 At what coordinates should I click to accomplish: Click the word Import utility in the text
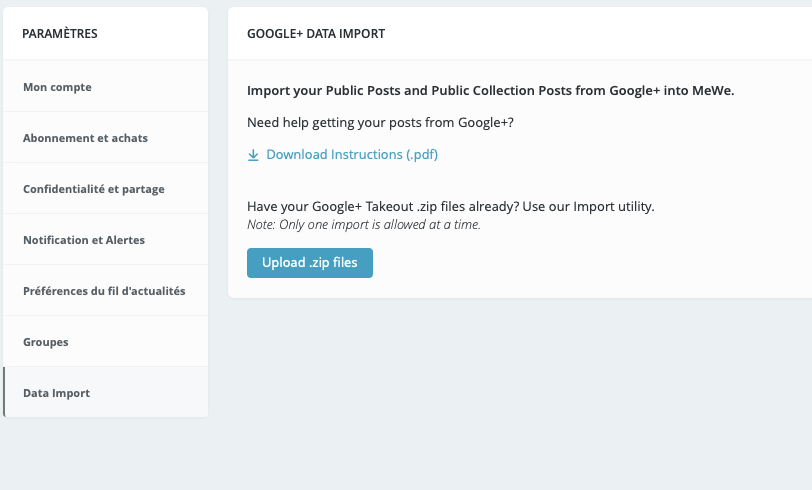tap(613, 207)
